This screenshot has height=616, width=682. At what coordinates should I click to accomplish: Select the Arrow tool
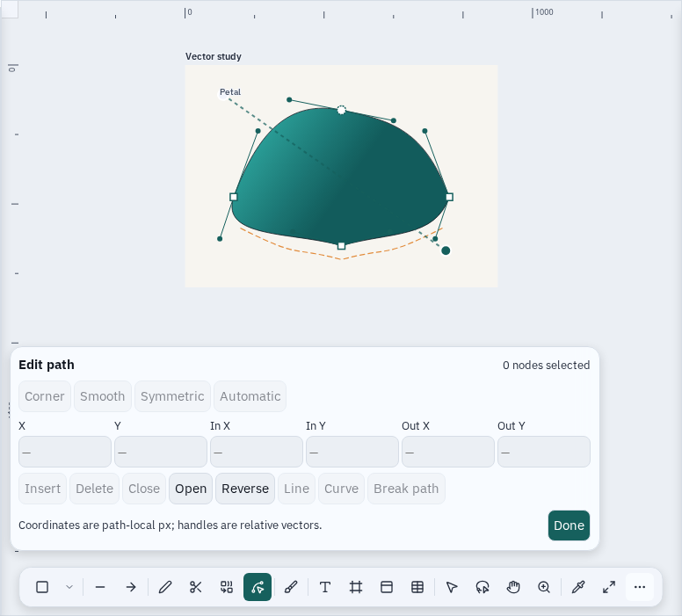point(130,587)
